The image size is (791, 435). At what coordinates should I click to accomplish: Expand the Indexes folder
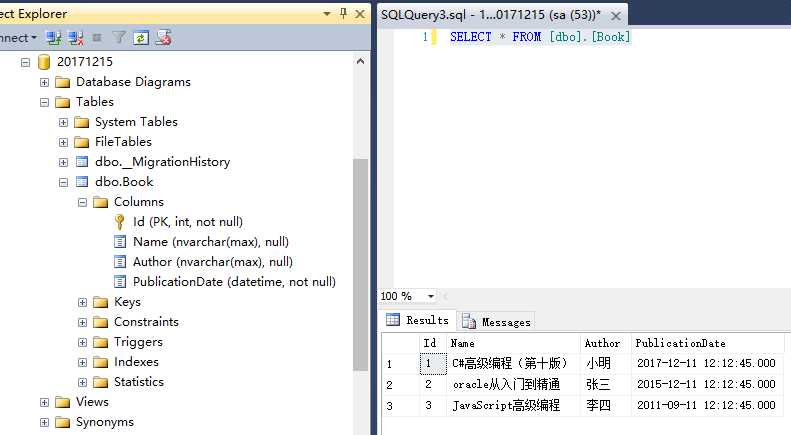pyautogui.click(x=82, y=362)
